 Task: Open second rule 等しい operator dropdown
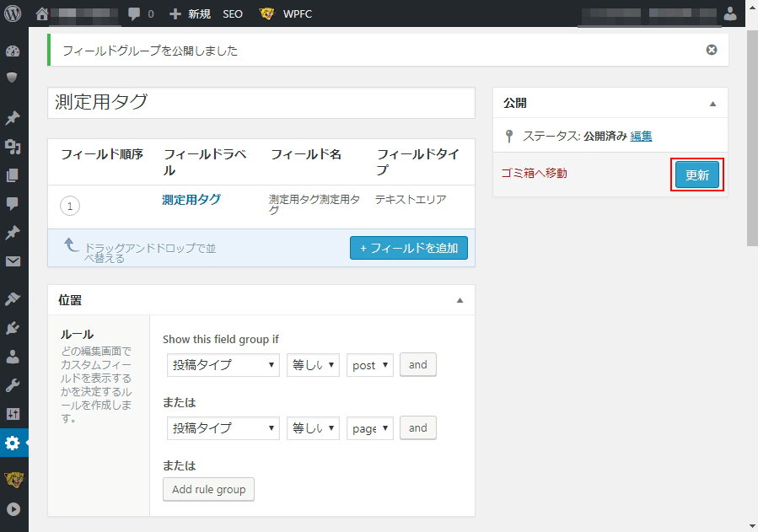coord(313,428)
